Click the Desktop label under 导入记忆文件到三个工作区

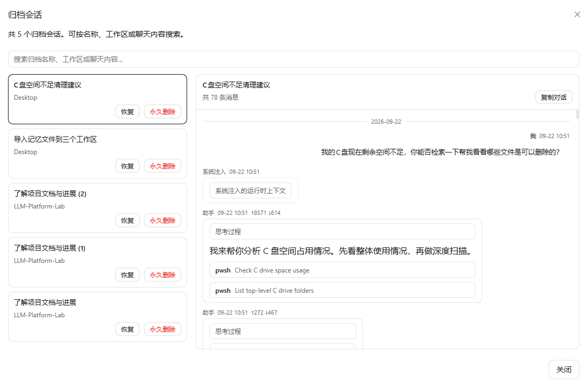pyautogui.click(x=26, y=152)
